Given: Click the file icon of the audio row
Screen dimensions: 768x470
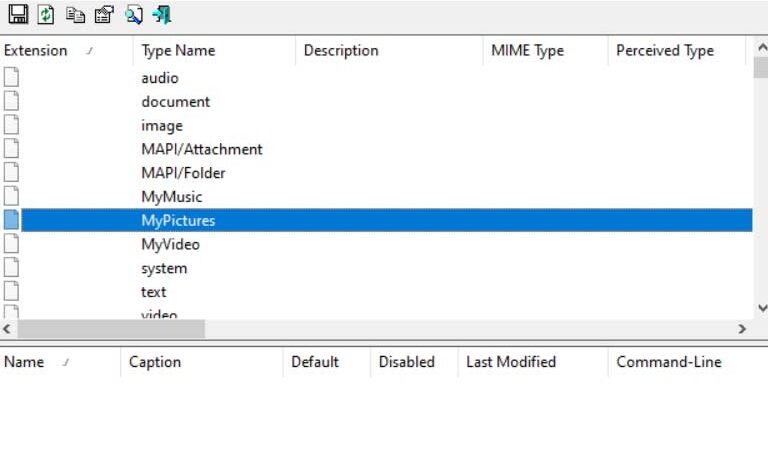Looking at the screenshot, I should pyautogui.click(x=11, y=77).
